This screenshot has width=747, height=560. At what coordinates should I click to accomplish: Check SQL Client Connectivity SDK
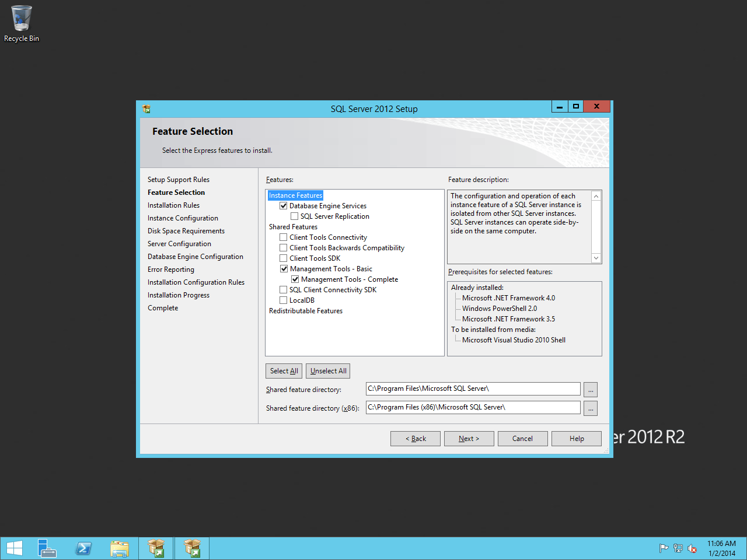point(284,290)
